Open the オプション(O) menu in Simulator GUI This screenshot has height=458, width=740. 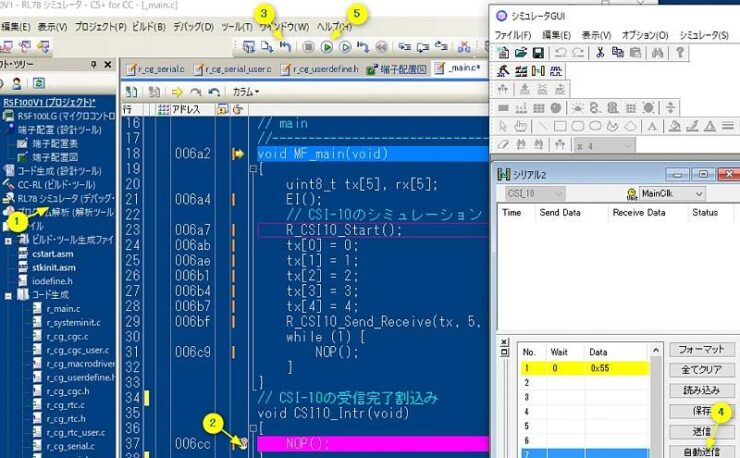click(643, 35)
